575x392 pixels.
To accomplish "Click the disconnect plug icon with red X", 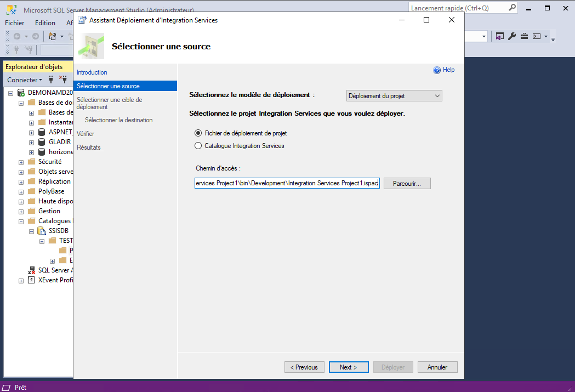I will pyautogui.click(x=63, y=79).
